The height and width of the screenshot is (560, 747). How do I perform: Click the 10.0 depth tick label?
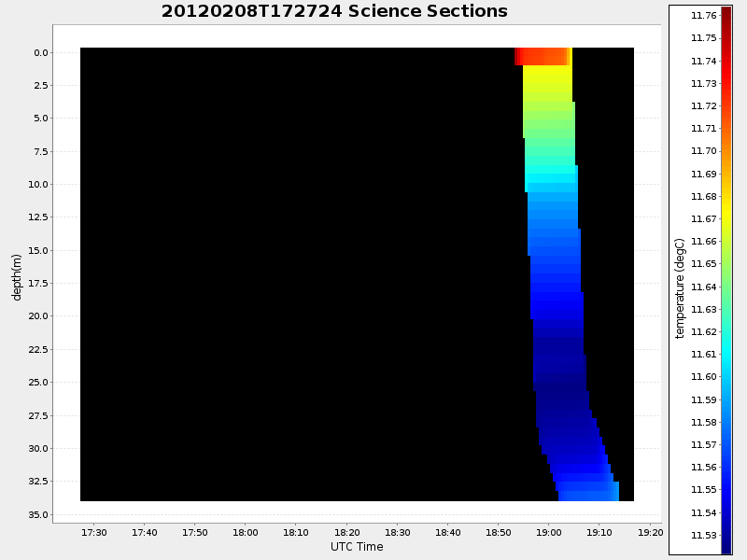click(38, 184)
